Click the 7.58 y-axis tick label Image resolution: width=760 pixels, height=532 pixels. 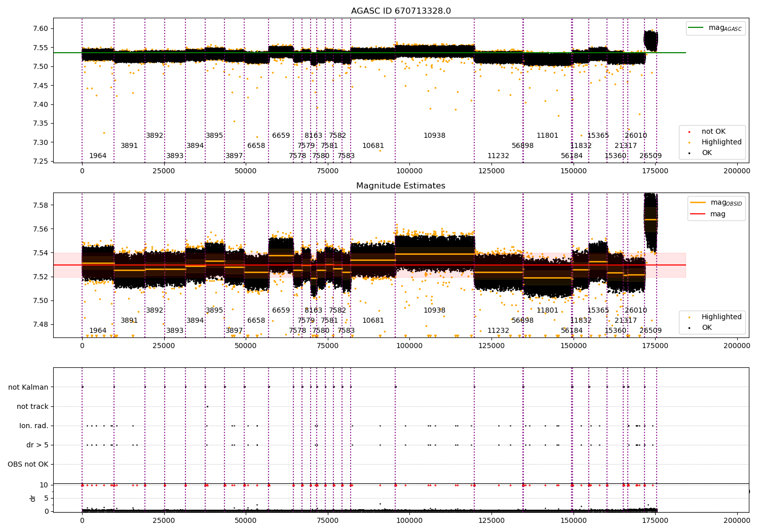[41, 205]
